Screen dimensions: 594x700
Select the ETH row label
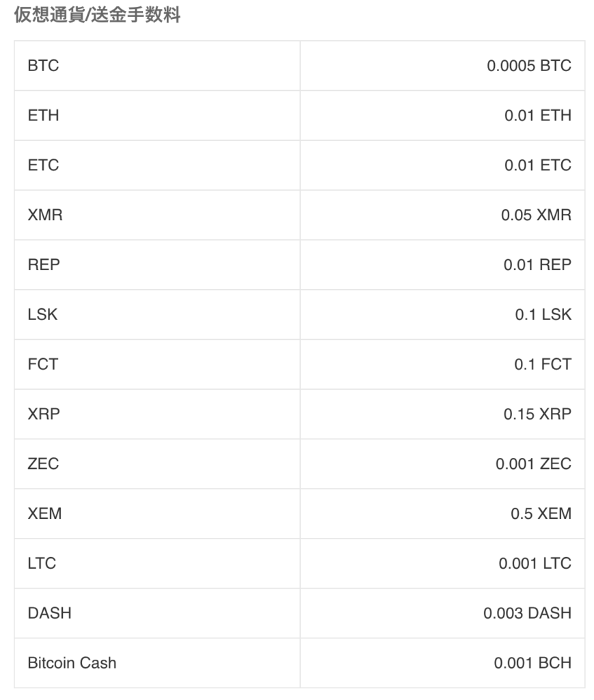[x=43, y=116]
